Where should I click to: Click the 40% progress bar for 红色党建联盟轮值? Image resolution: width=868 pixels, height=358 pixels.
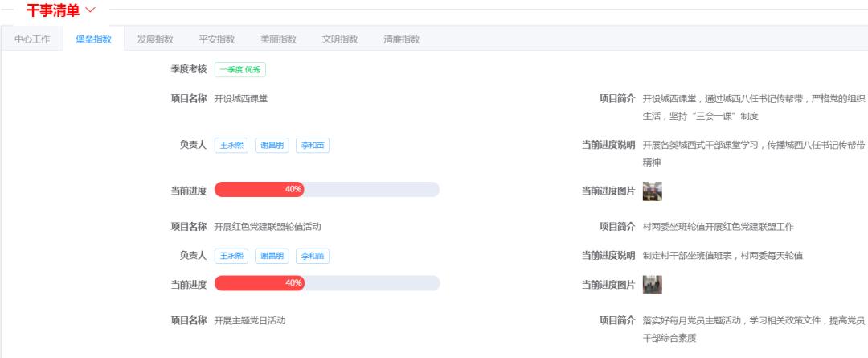[x=326, y=283]
